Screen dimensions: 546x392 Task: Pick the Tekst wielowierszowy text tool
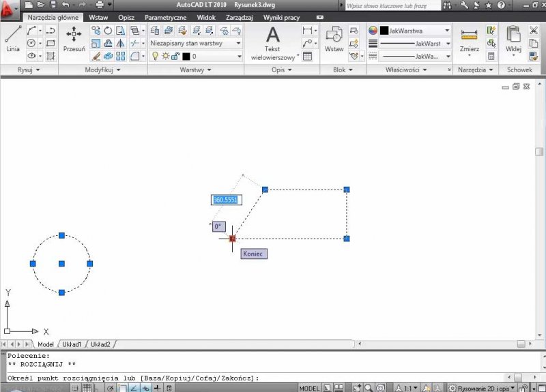pos(272,41)
